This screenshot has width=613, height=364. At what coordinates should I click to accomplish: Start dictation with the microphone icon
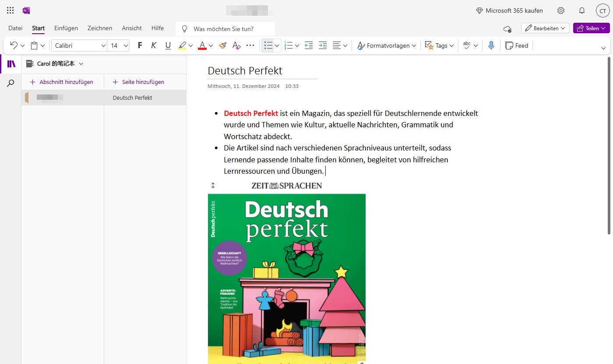(x=491, y=45)
